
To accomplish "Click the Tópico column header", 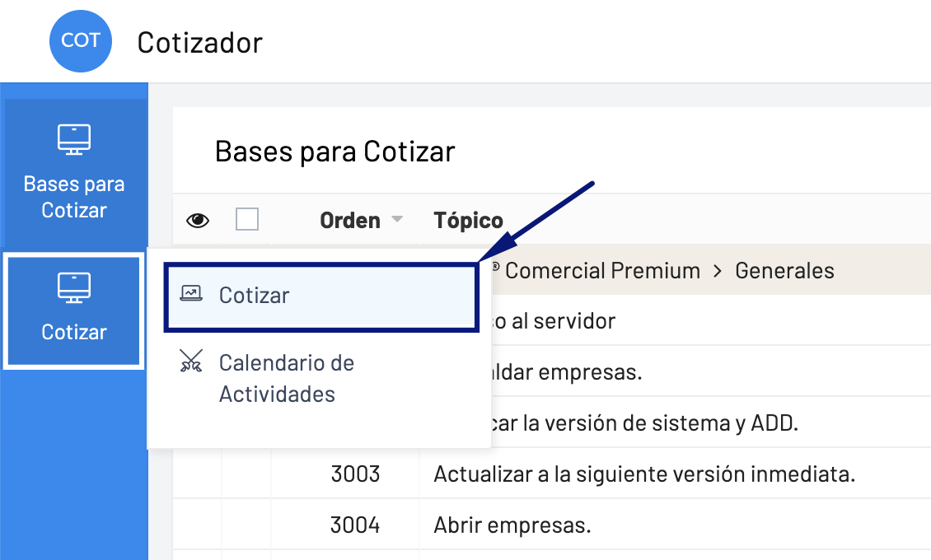I will [x=468, y=220].
